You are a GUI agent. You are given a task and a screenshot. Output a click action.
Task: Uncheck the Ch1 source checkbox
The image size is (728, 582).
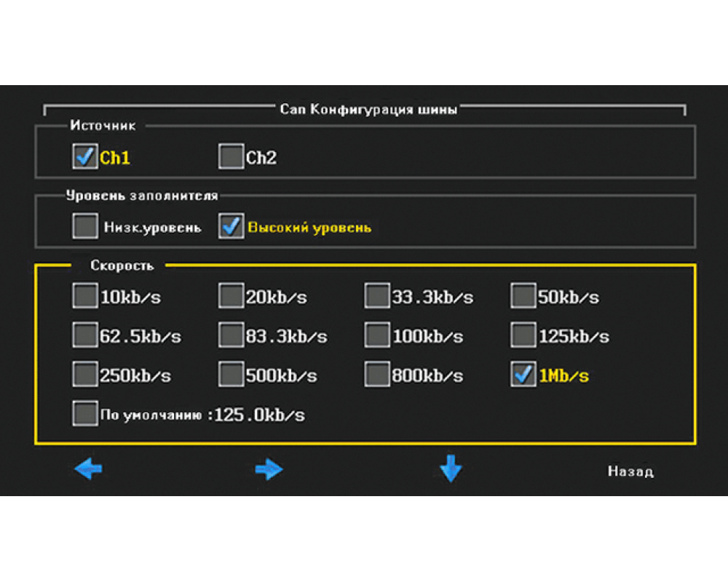85,157
